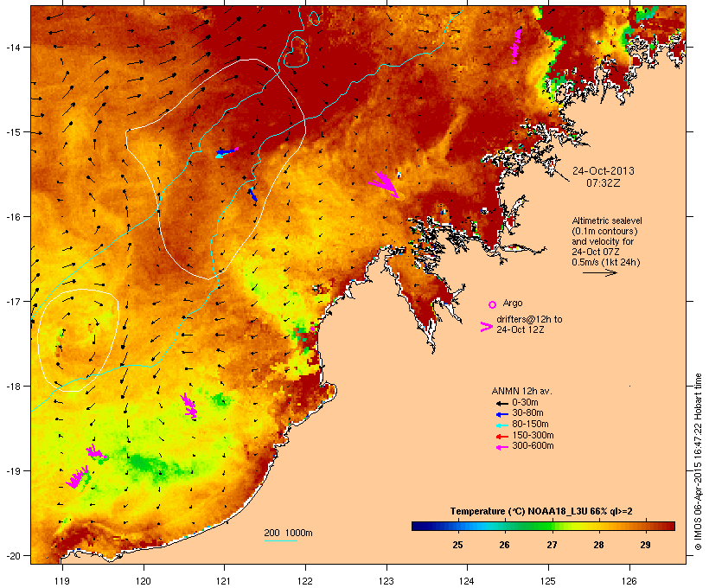The height and width of the screenshot is (588, 709).
Task: Click the vertical IMOS copyright timestamp text
Action: point(698,462)
